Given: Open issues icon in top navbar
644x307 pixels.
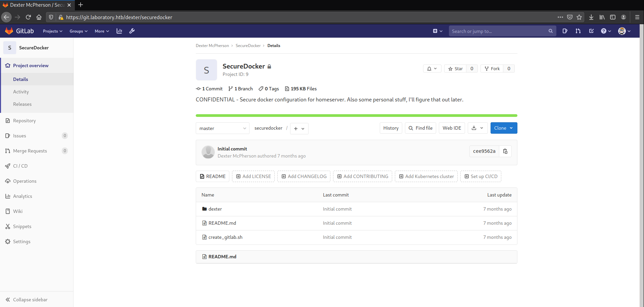Looking at the screenshot, I should click(565, 31).
